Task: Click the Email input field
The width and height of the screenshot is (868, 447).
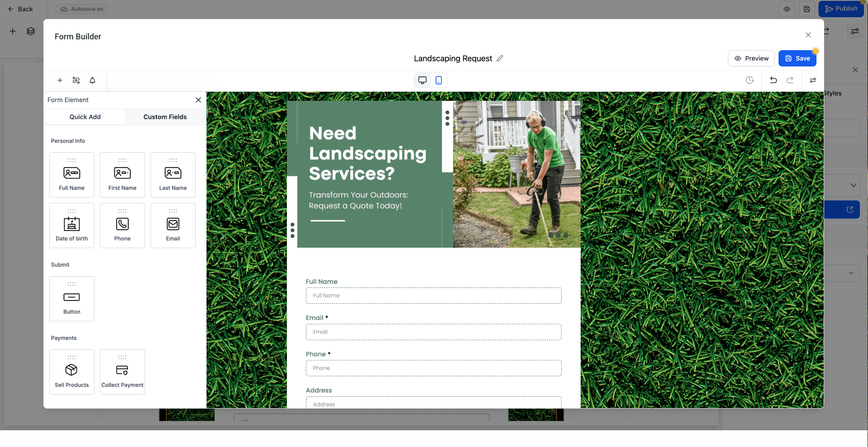Action: (434, 332)
